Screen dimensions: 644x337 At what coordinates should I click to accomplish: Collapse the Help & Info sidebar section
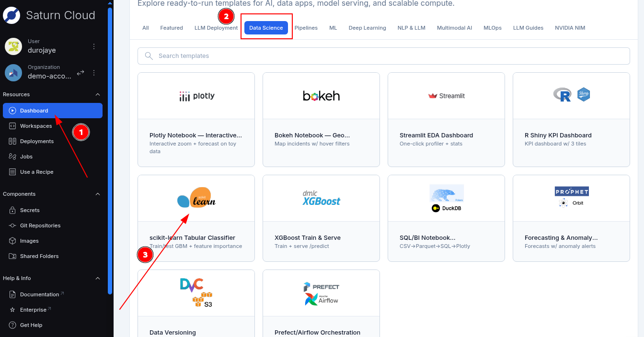(x=98, y=279)
